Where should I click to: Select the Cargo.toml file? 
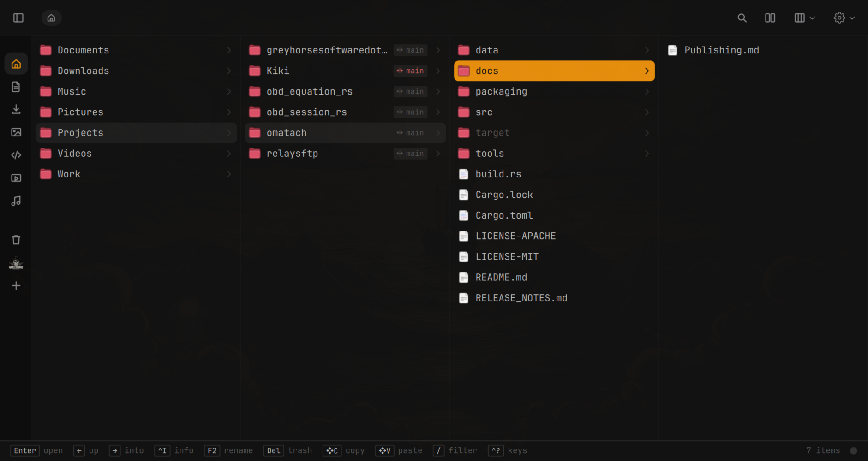coord(554,215)
